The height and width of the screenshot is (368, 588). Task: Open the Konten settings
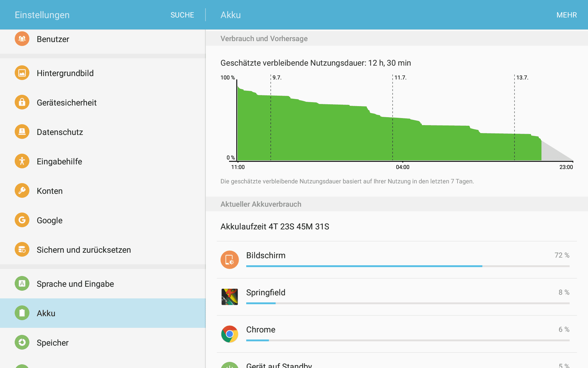[103, 191]
